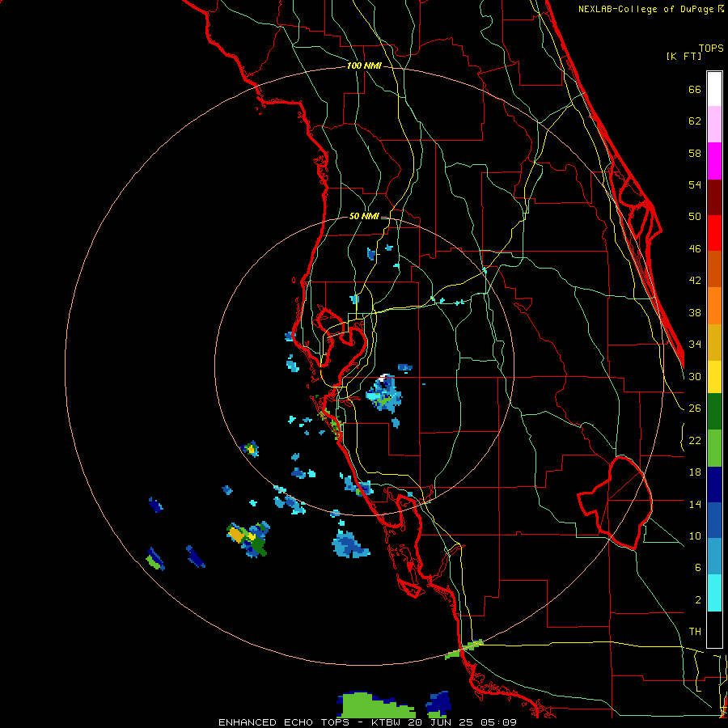Click the NEXLAB-College of DuPage label

click(x=650, y=9)
